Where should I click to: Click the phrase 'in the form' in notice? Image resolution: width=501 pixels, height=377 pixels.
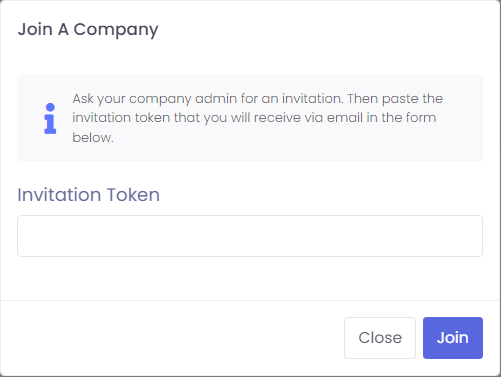pyautogui.click(x=401, y=118)
